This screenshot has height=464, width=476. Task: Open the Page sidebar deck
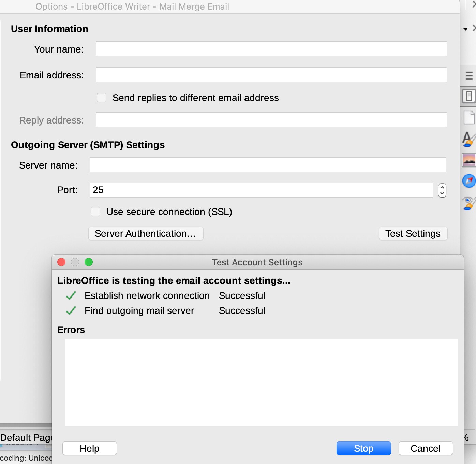(x=469, y=118)
